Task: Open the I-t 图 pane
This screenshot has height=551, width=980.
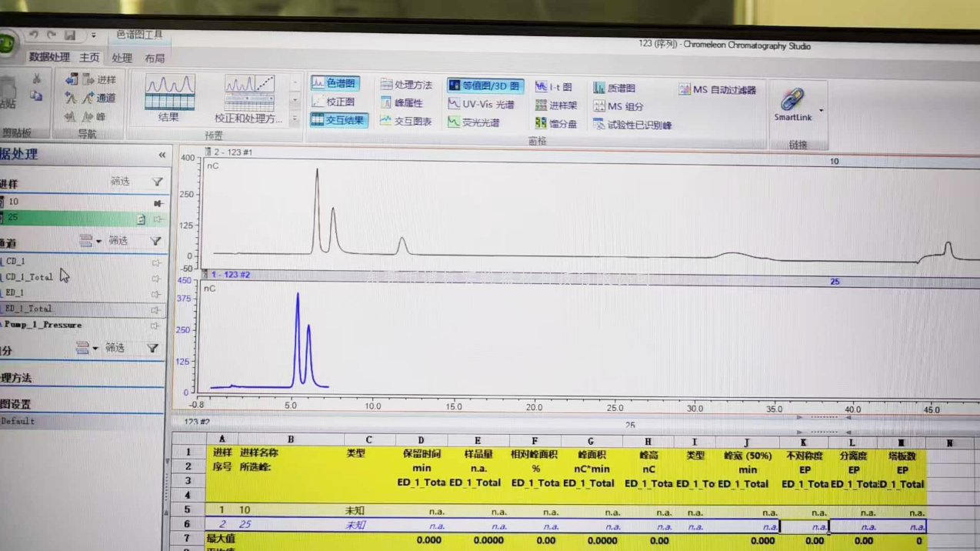Action: click(554, 87)
